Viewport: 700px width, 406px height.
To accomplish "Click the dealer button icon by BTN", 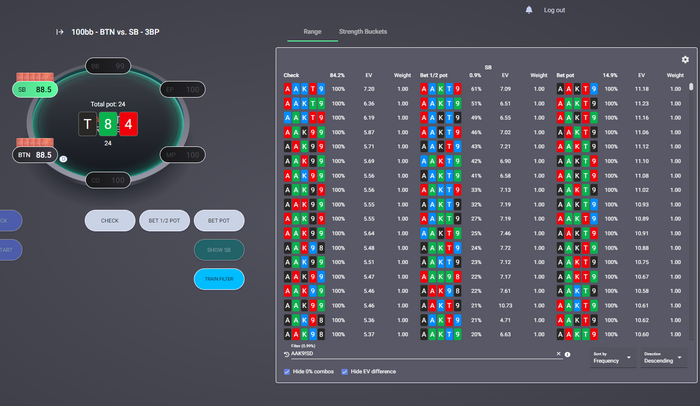I will coord(62,159).
